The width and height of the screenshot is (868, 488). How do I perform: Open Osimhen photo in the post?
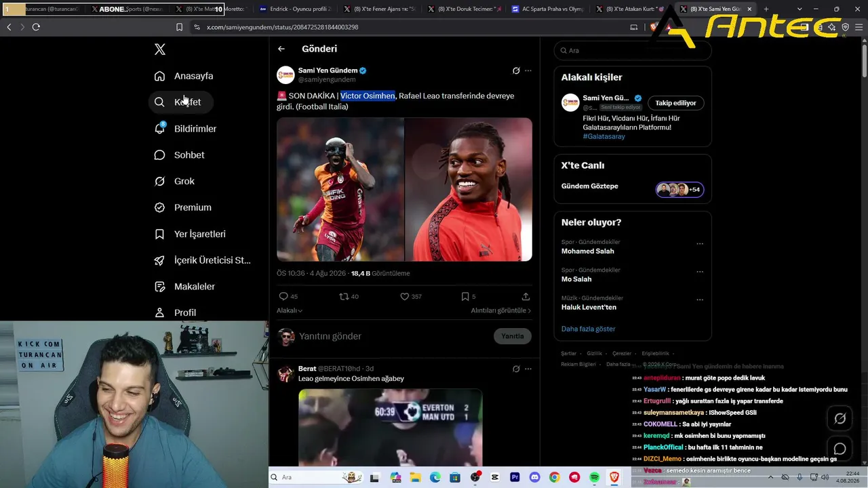click(x=340, y=190)
